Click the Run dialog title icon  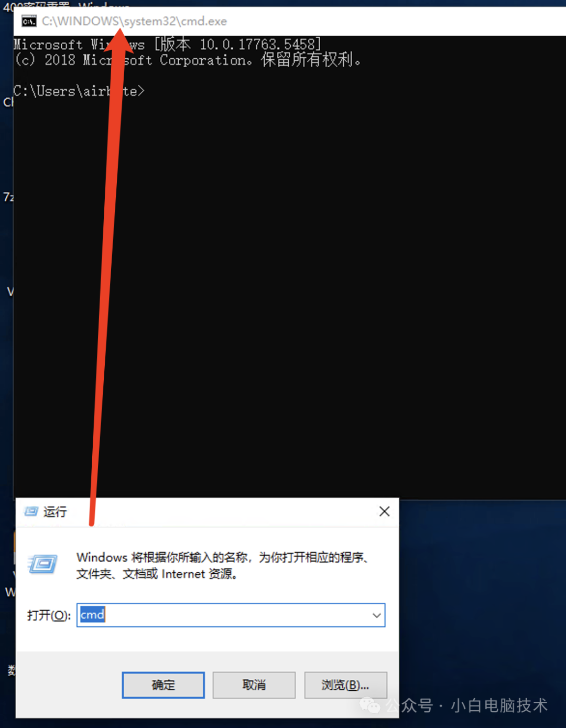coord(31,511)
